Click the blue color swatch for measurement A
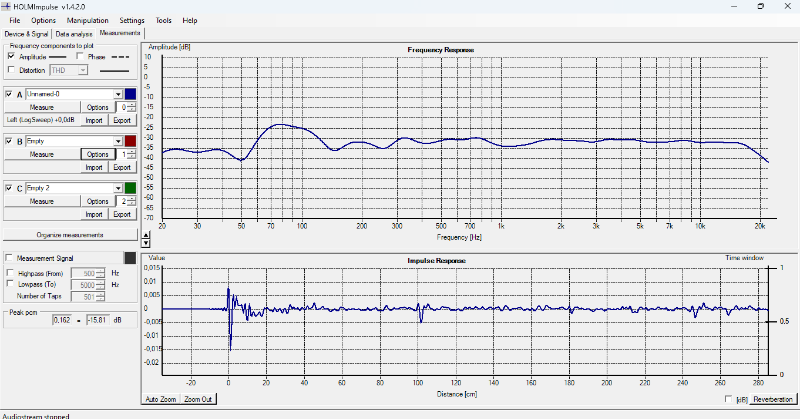Image resolution: width=800 pixels, height=419 pixels. 130,94
